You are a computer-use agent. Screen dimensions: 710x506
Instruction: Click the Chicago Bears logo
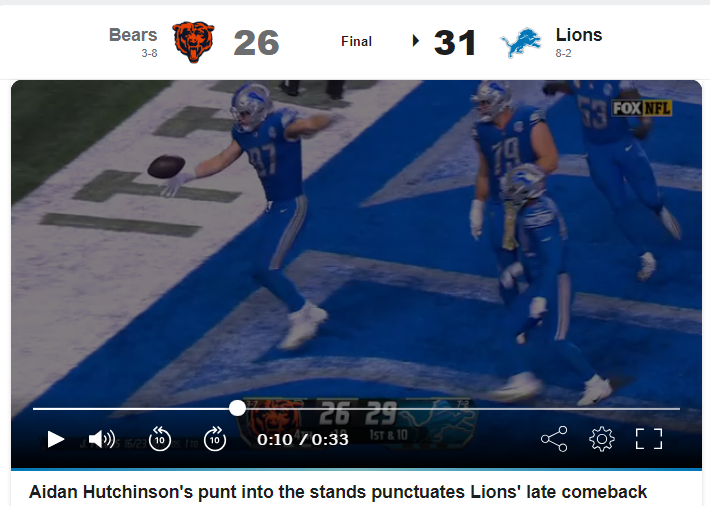193,42
